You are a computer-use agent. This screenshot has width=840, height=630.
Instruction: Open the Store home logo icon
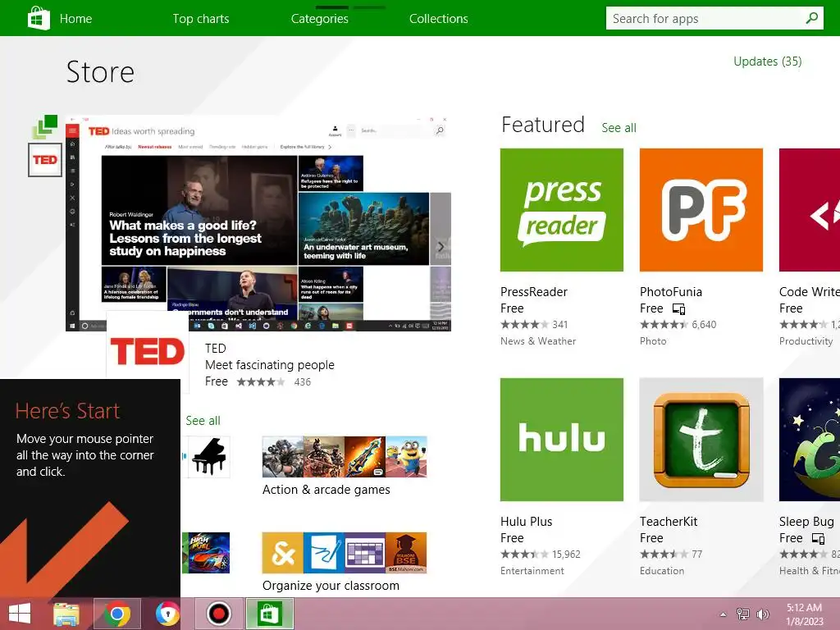[39, 18]
